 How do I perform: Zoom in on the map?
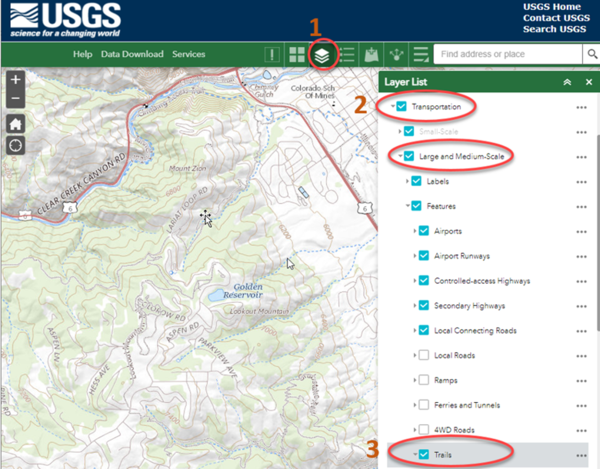point(15,79)
